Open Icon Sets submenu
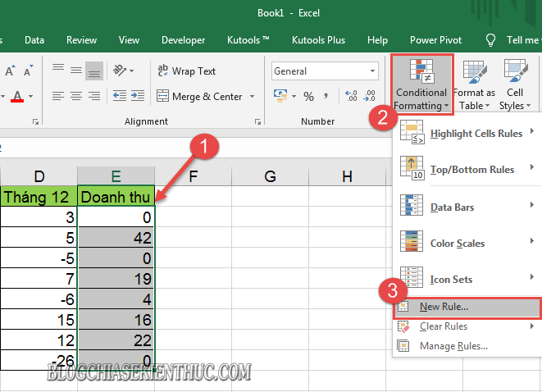Viewport: 542px width, 392px height. (x=467, y=279)
